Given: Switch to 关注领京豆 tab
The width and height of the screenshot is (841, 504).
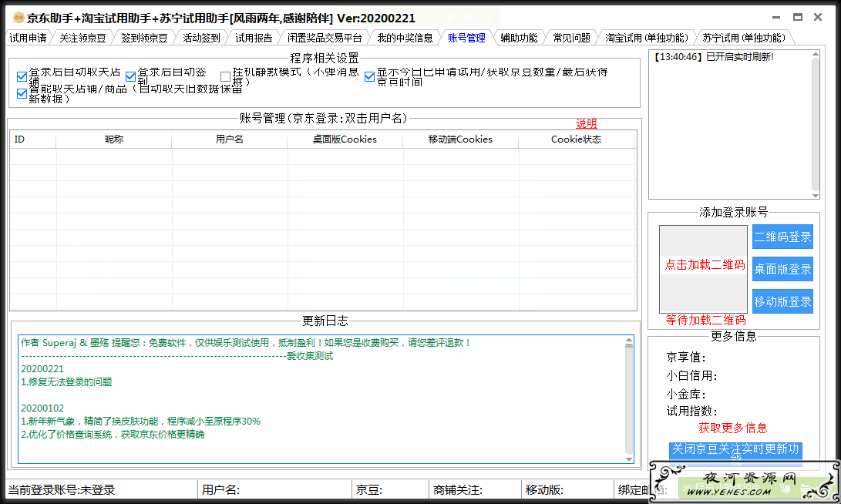Looking at the screenshot, I should point(82,38).
